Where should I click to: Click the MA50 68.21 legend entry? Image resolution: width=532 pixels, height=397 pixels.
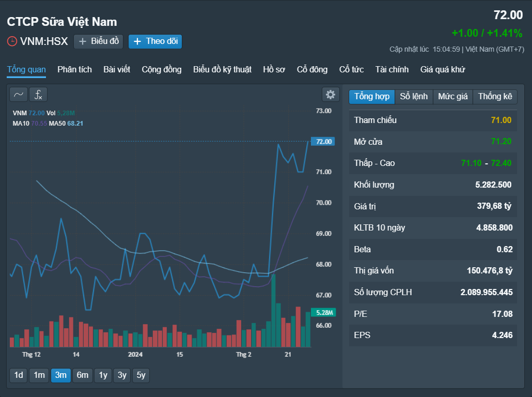[66, 124]
